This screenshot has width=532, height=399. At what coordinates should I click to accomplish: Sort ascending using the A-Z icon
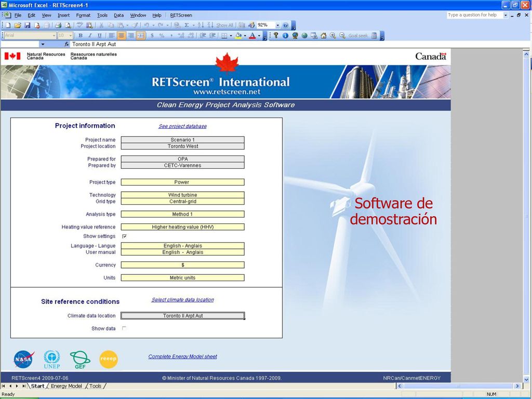pos(201,25)
